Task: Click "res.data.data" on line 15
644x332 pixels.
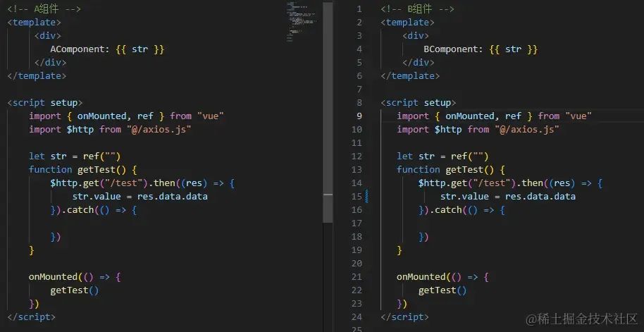Action: [x=540, y=197]
